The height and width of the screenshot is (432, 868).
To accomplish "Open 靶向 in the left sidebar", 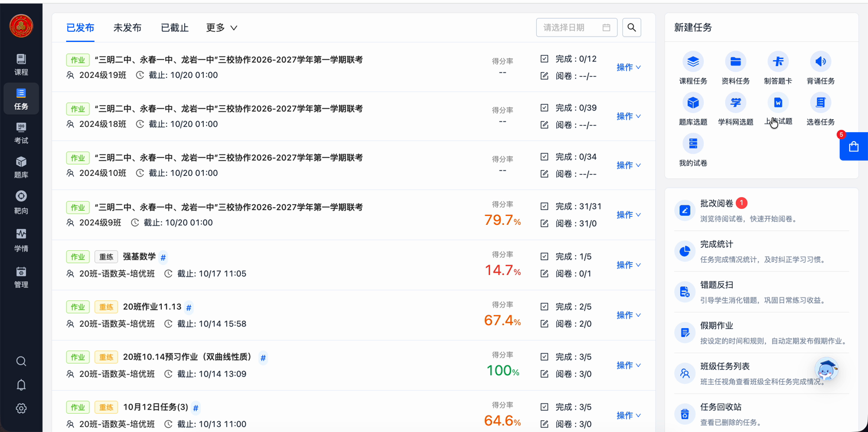I will tap(21, 202).
